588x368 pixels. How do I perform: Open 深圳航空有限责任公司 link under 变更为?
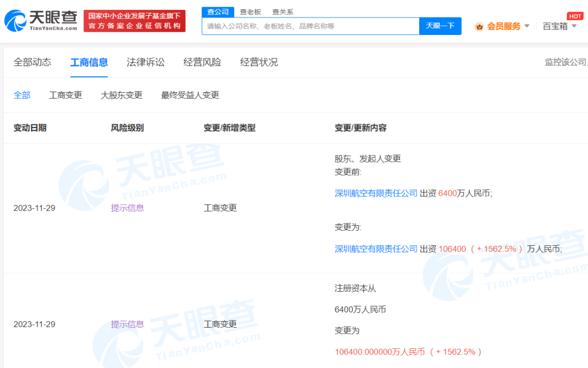376,249
